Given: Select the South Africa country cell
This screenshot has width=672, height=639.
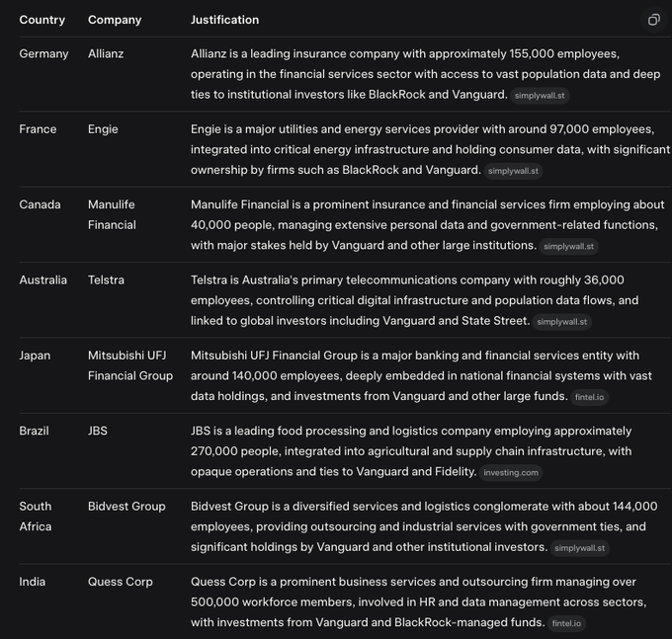Looking at the screenshot, I should click(x=36, y=516).
